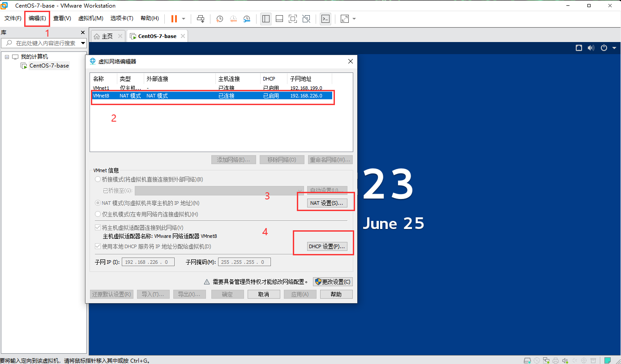
Task: Pause the virtual machine with the orange icon
Action: pos(174,19)
